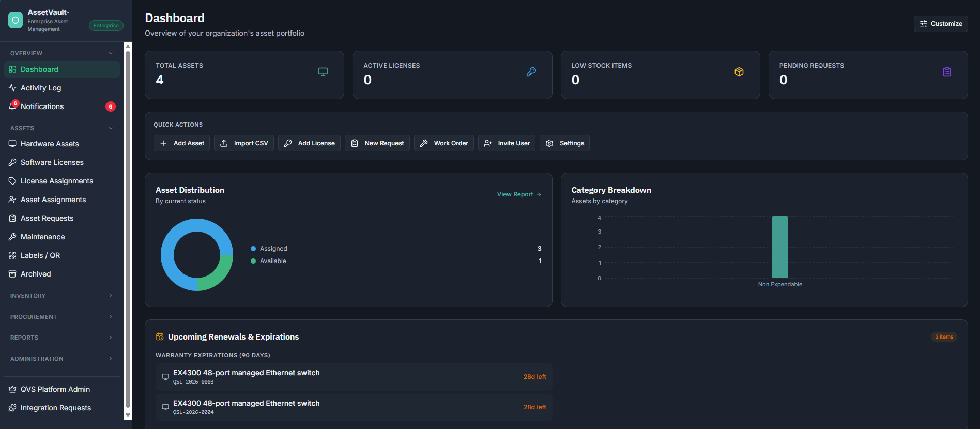The height and width of the screenshot is (429, 980).
Task: Click the Archived box icon
Action: 12,274
